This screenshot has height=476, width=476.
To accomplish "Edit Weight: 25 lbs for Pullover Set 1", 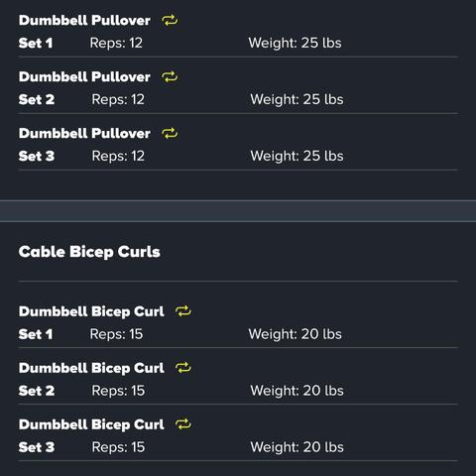I will (295, 43).
